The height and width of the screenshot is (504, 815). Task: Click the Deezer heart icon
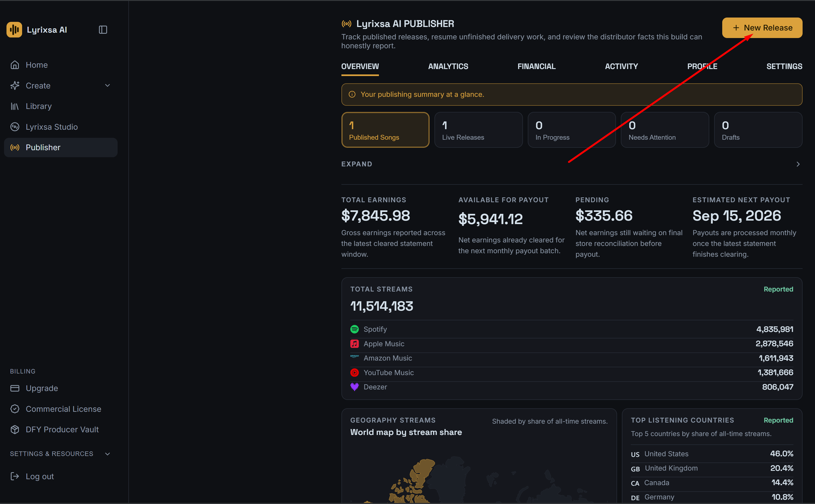[x=354, y=387]
